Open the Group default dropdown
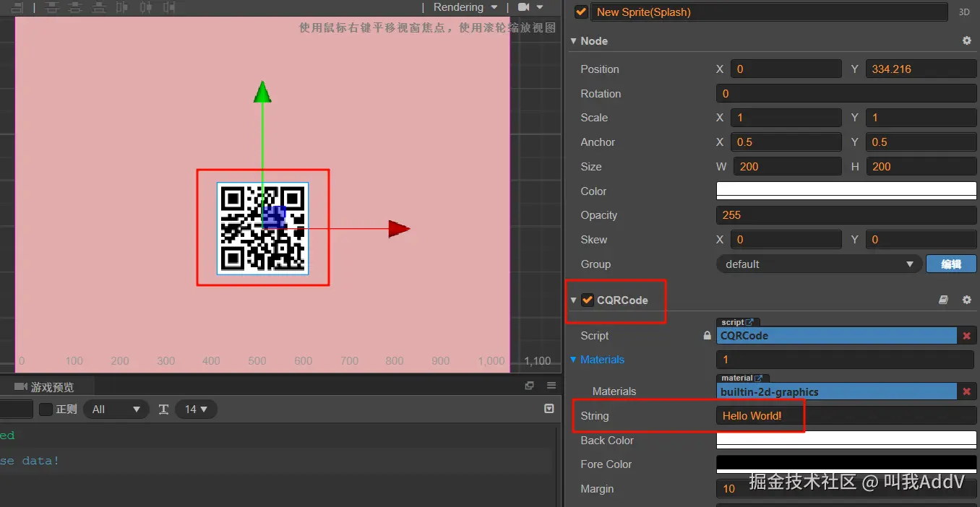The height and width of the screenshot is (507, 980). (x=820, y=264)
